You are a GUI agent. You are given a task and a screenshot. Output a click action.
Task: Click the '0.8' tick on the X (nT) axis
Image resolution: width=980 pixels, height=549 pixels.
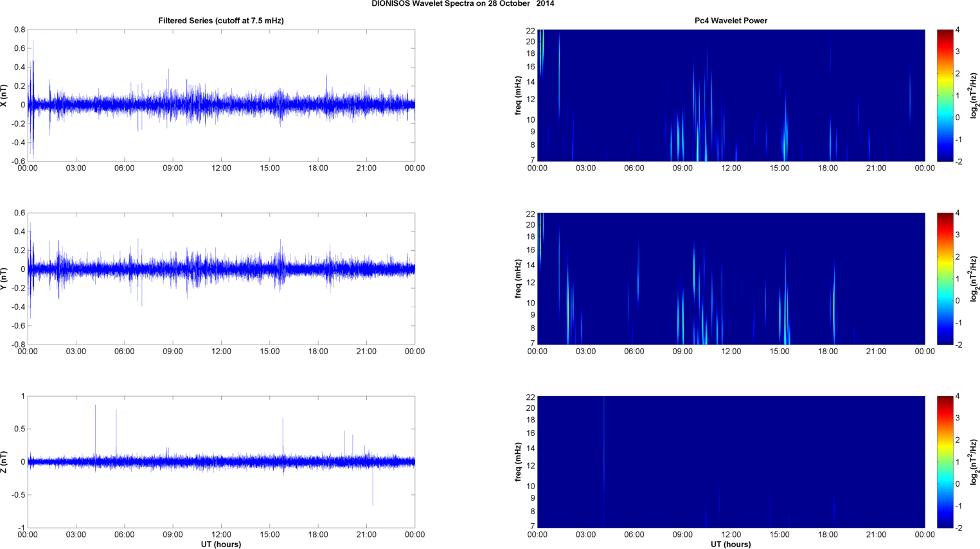pos(19,30)
